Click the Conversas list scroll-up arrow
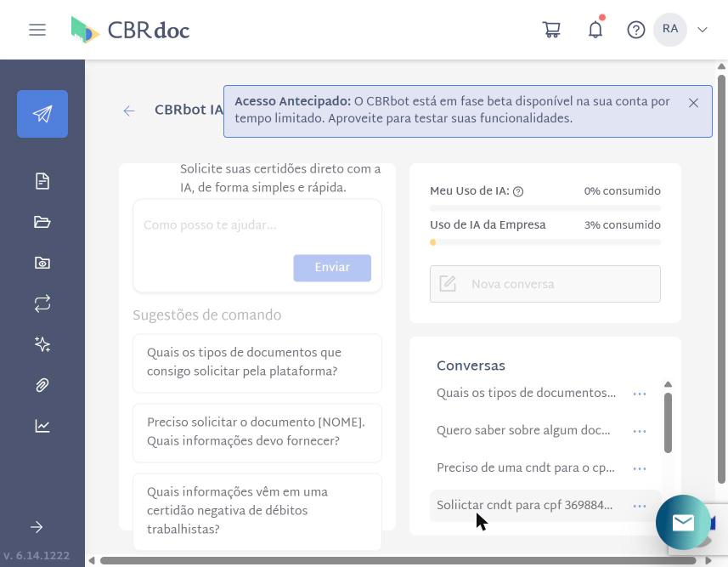This screenshot has height=567, width=728. click(x=668, y=384)
